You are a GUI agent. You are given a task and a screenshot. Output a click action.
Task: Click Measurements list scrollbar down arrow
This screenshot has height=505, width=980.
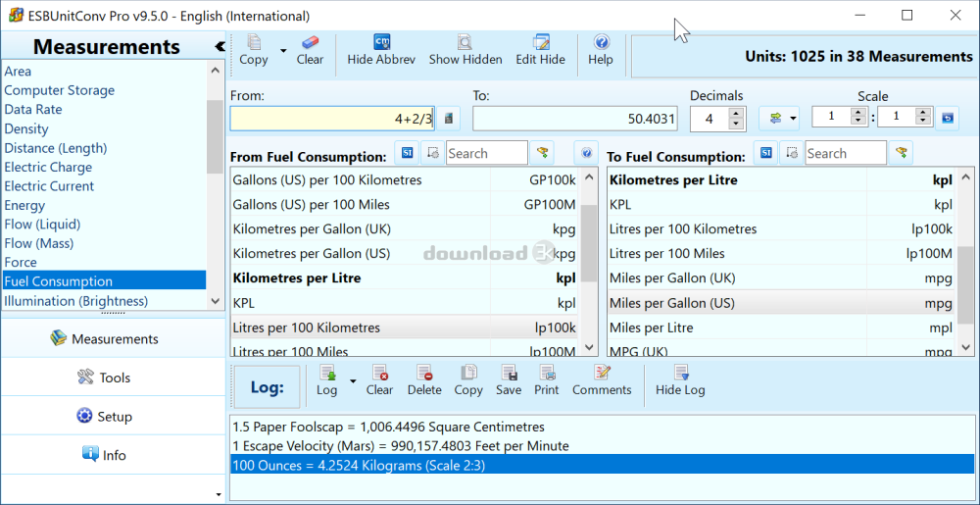[x=215, y=301]
